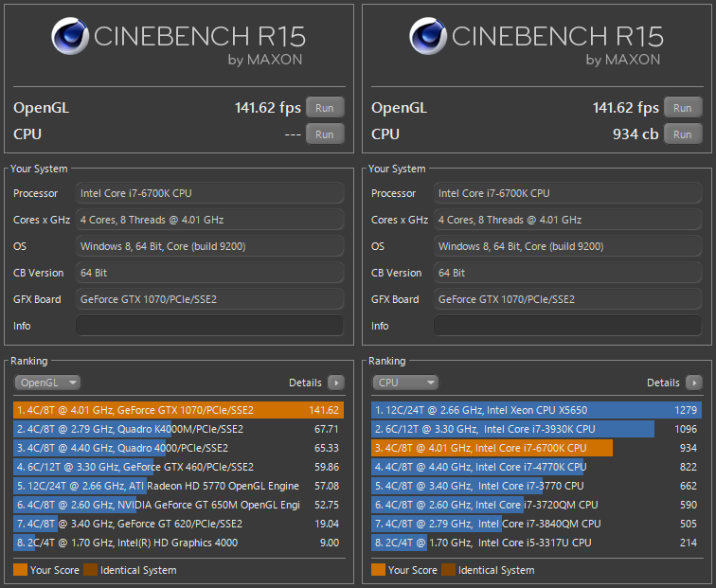Click the Processor field in the left window

click(x=209, y=193)
